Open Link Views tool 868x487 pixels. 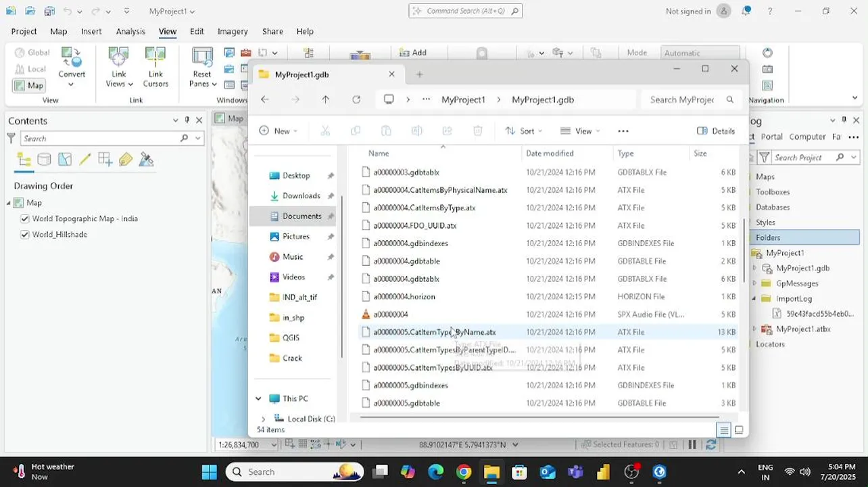(118, 66)
